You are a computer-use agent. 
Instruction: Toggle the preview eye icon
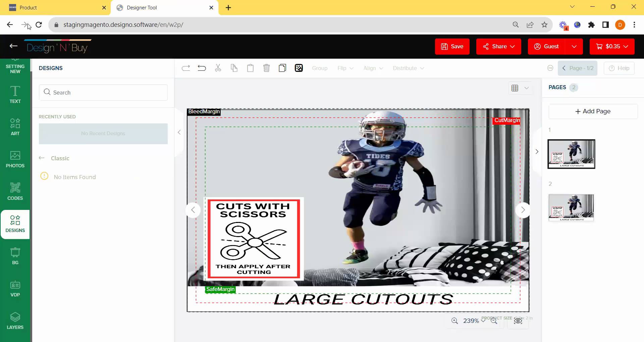[x=518, y=321]
